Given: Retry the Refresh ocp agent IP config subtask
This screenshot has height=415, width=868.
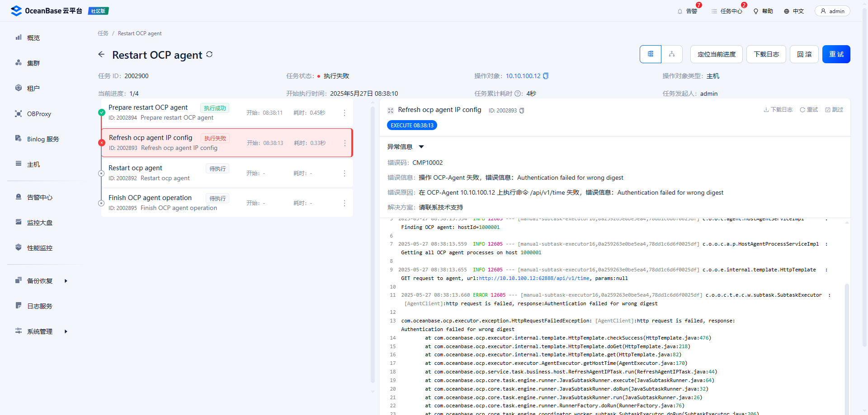Looking at the screenshot, I should pyautogui.click(x=809, y=110).
